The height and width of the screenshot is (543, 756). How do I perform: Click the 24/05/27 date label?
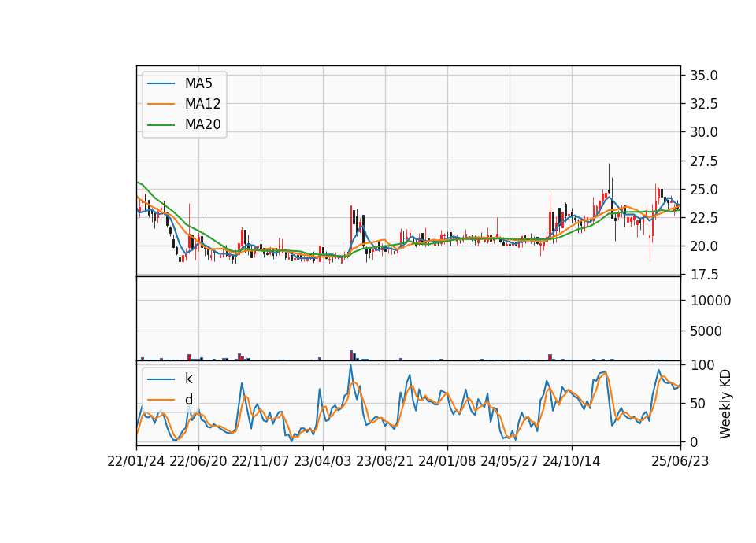[510, 462]
